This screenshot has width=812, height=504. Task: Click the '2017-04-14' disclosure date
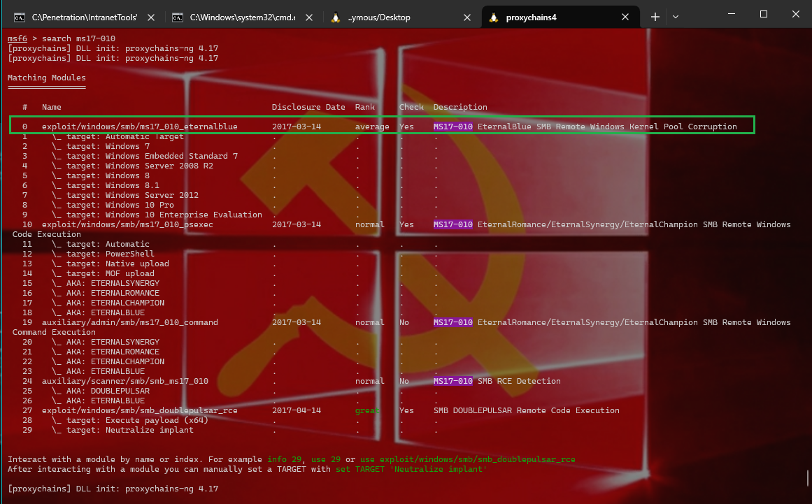(297, 410)
